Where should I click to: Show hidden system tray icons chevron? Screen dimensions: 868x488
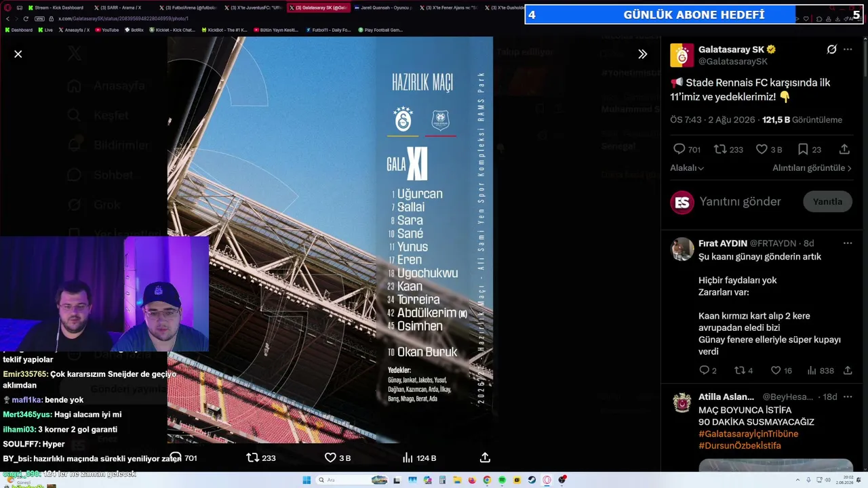799,480
